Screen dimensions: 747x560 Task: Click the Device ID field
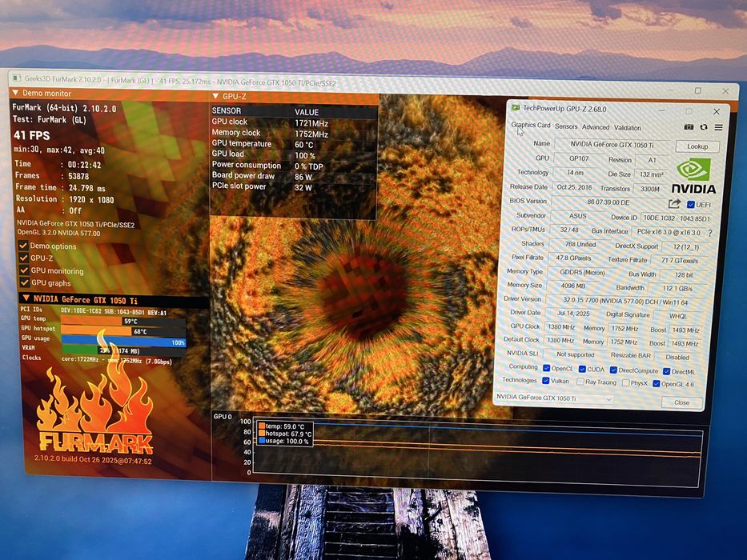[677, 218]
